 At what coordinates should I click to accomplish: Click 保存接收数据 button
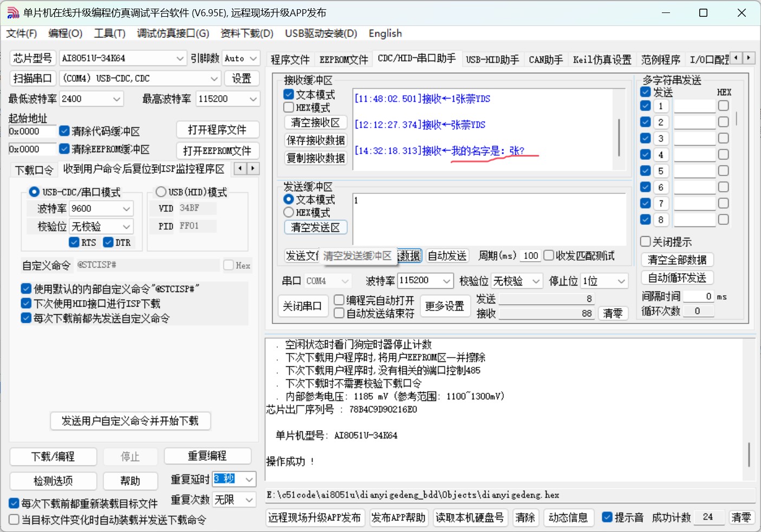316,140
